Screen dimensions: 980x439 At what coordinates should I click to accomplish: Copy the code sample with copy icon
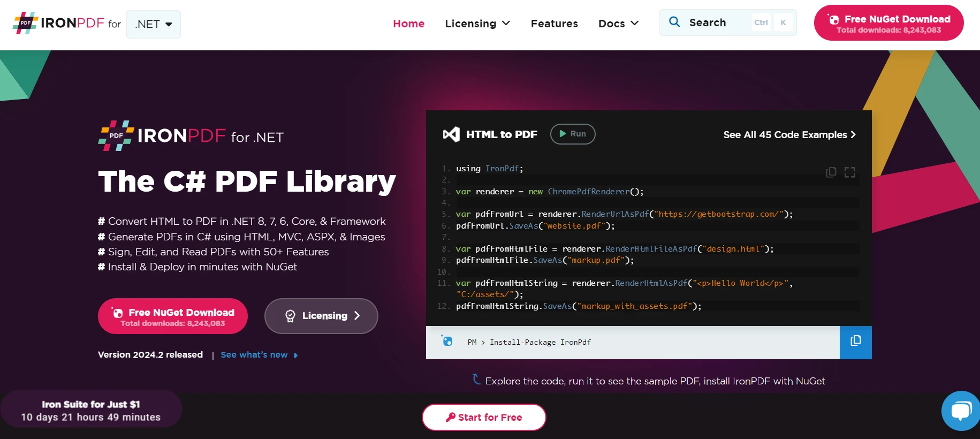coord(831,172)
